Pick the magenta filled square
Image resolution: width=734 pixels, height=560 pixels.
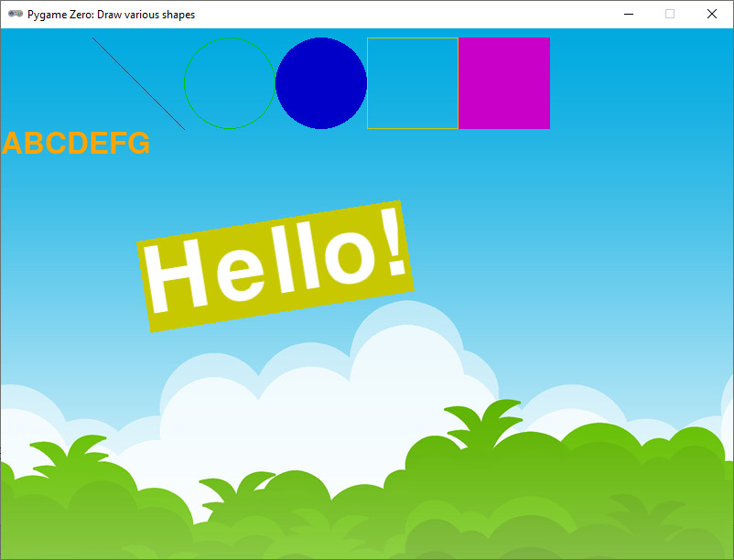504,83
